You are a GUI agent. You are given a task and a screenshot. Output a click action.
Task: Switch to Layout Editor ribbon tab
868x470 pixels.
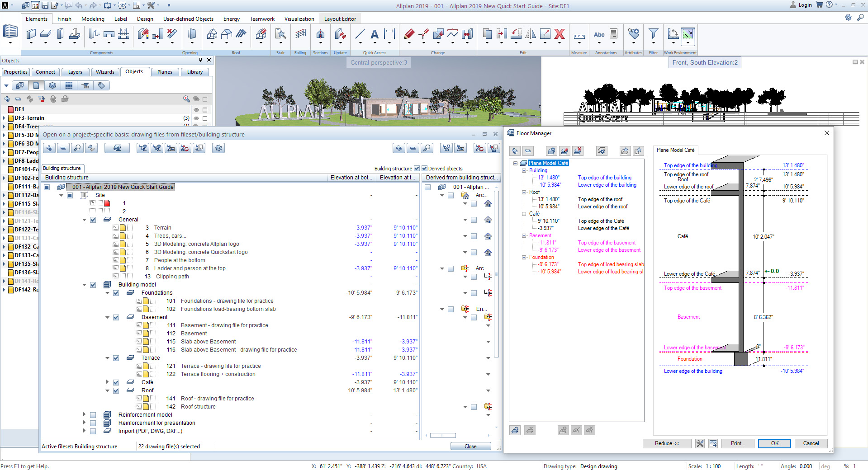(340, 19)
